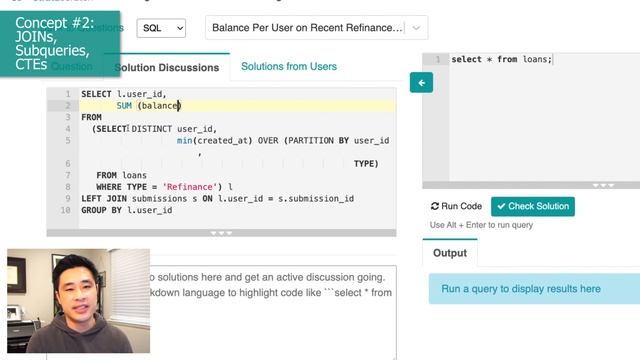Select the Output tab

click(450, 253)
